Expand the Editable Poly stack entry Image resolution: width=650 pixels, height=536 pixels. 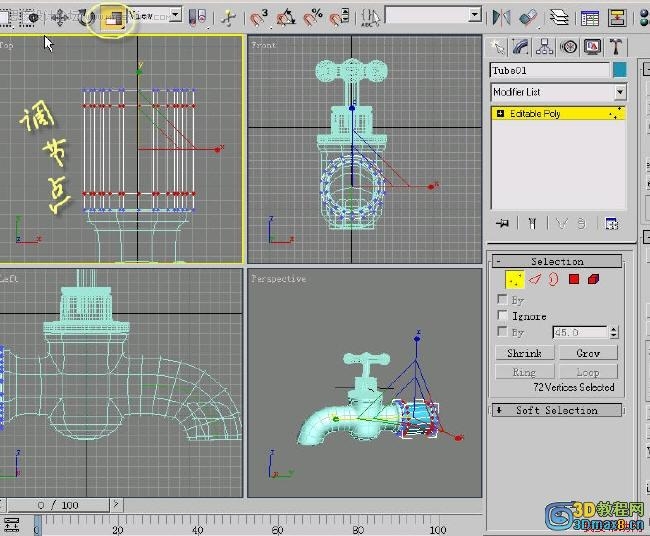pyautogui.click(x=499, y=114)
